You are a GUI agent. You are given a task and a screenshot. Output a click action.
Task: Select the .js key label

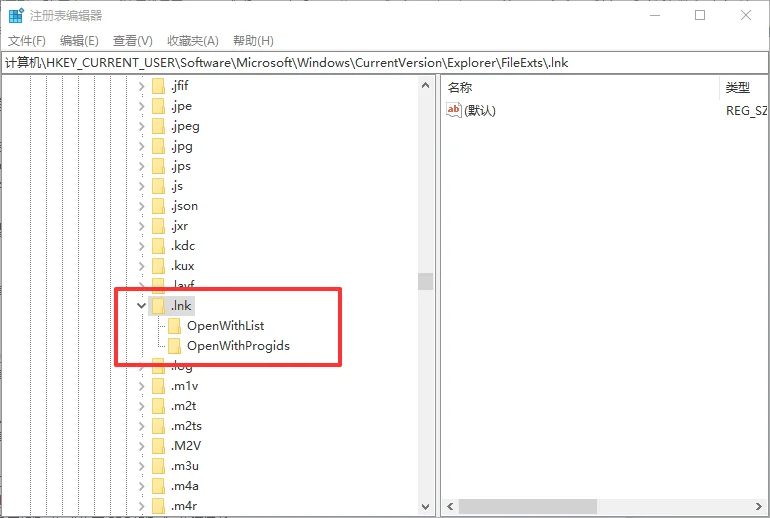point(177,187)
